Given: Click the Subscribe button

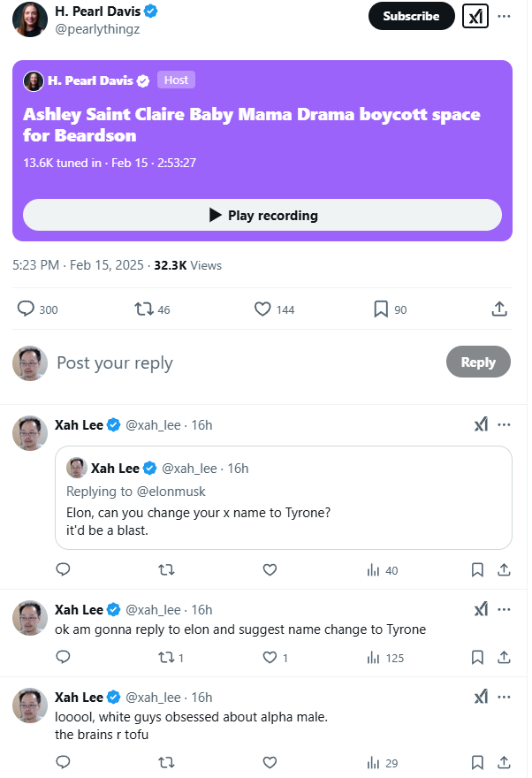Looking at the screenshot, I should pos(411,16).
